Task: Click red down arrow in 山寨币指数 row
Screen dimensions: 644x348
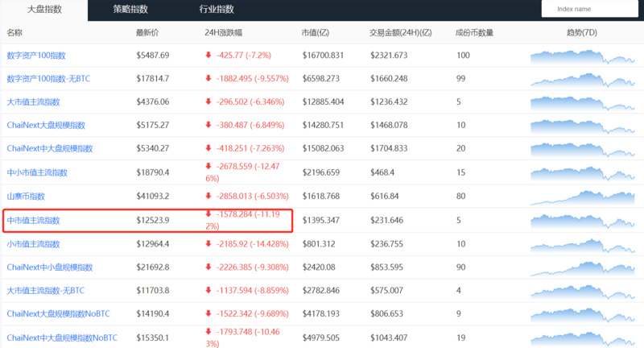Action: [208, 196]
